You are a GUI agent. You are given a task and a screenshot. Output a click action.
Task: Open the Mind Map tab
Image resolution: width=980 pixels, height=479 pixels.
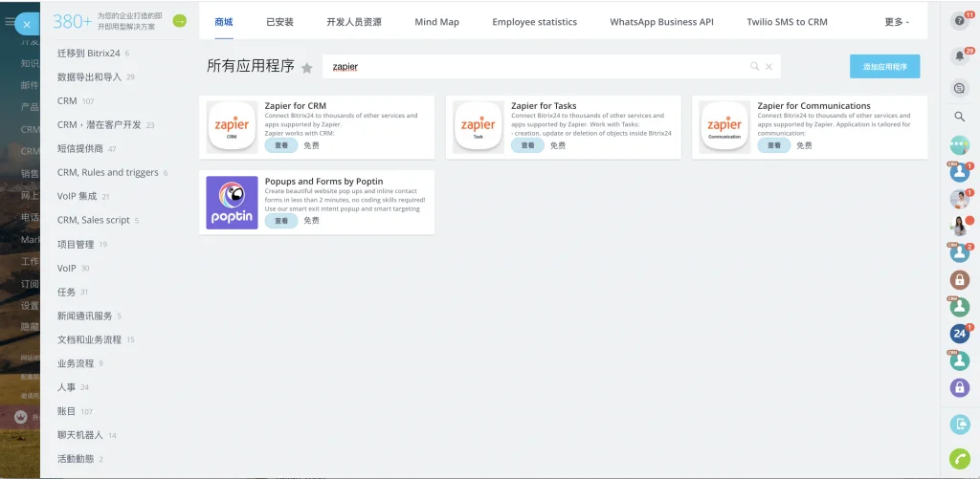pyautogui.click(x=436, y=22)
